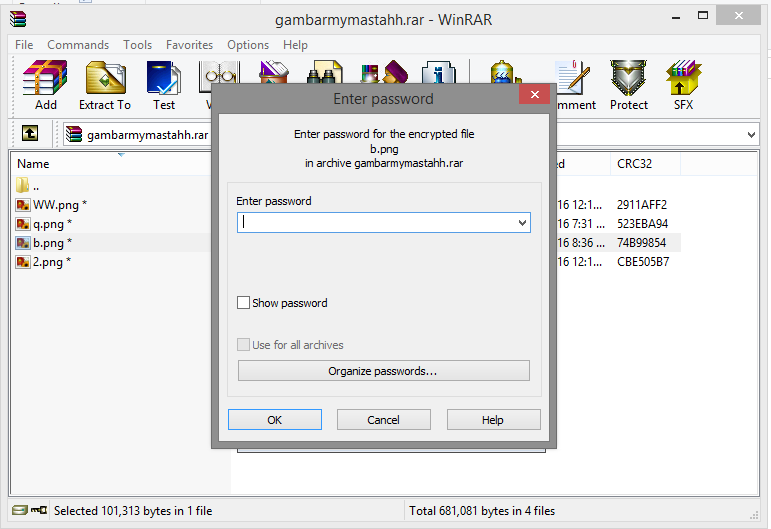Click the archive icon in address bar

74,134
